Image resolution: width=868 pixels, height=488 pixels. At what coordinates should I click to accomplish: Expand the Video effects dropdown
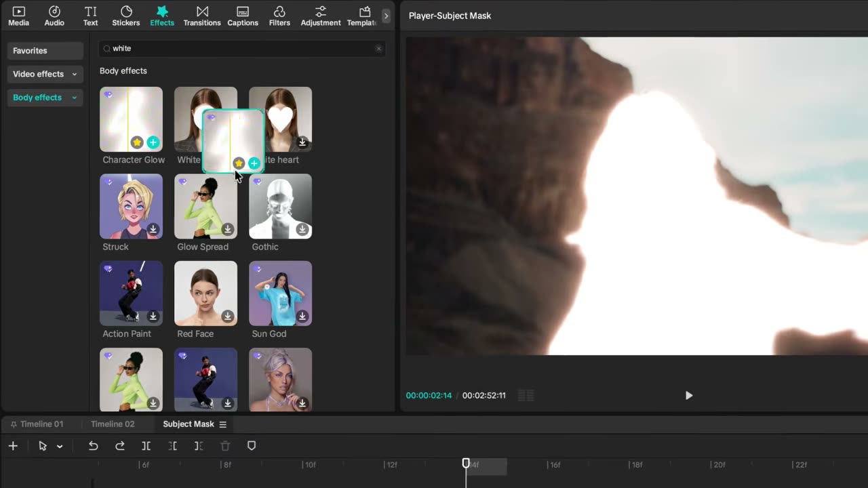pos(45,74)
